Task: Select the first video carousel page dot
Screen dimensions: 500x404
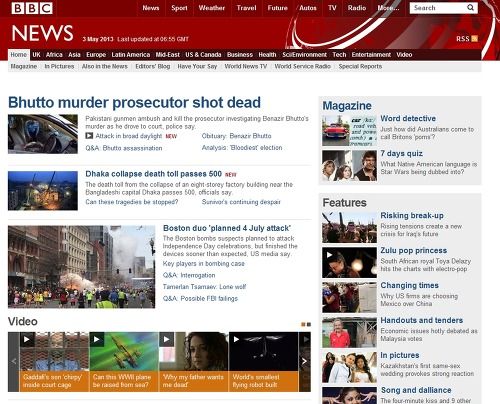Action: [303, 324]
